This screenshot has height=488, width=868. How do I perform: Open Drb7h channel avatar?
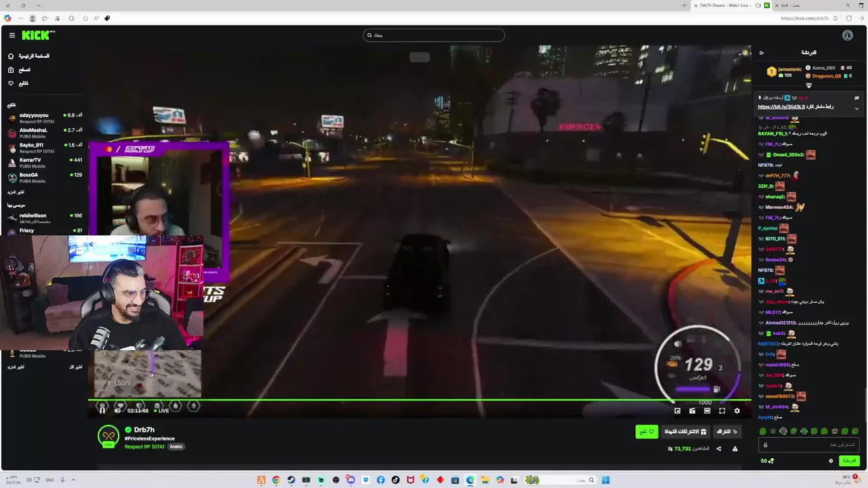point(108,436)
